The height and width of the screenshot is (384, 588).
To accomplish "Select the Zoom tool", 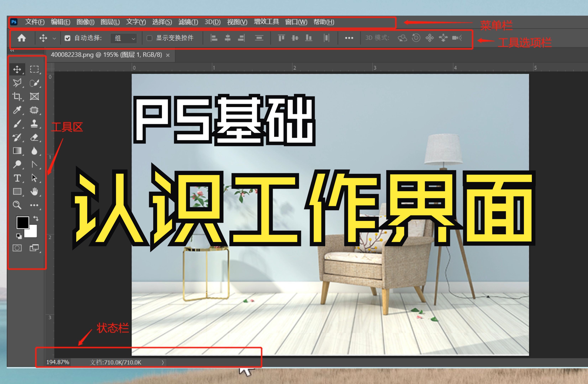I will pos(17,205).
